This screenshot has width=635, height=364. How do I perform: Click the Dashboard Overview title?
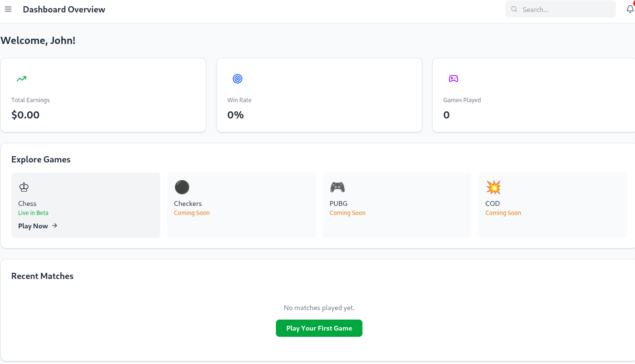64,10
